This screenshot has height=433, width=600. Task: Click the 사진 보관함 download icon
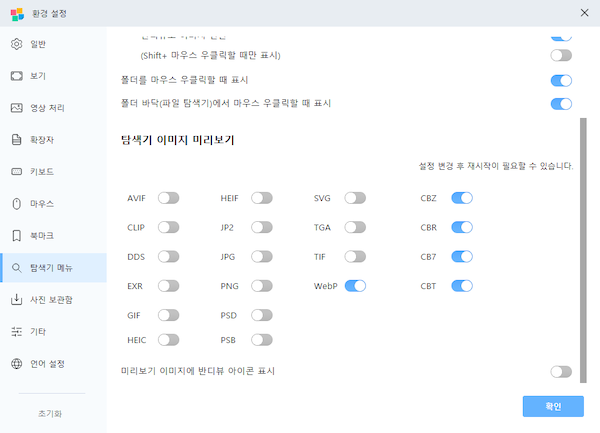16,300
